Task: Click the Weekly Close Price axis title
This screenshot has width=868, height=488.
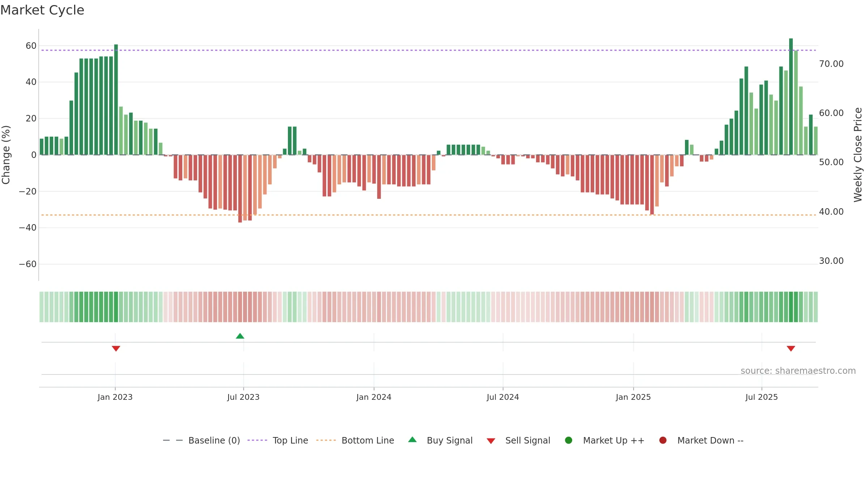Action: coord(858,155)
